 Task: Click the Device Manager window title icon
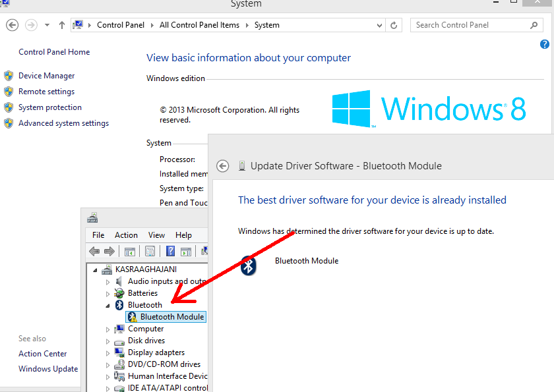click(x=92, y=217)
